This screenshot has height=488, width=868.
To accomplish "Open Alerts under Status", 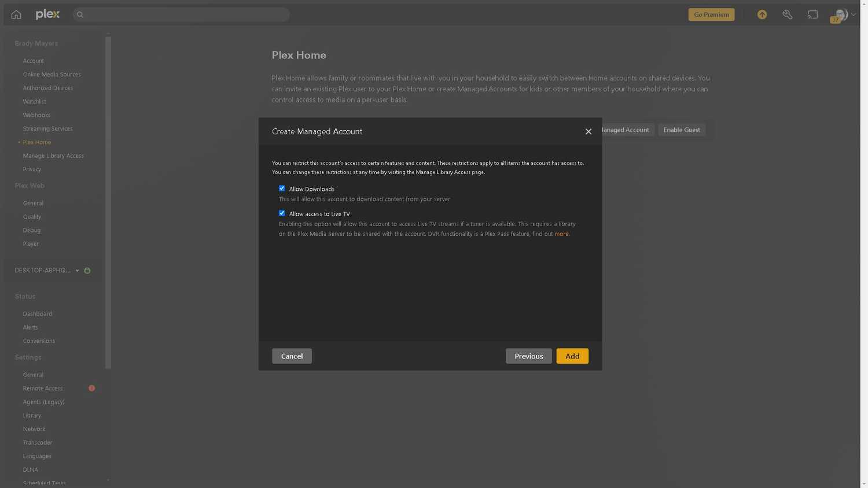I will [x=30, y=327].
